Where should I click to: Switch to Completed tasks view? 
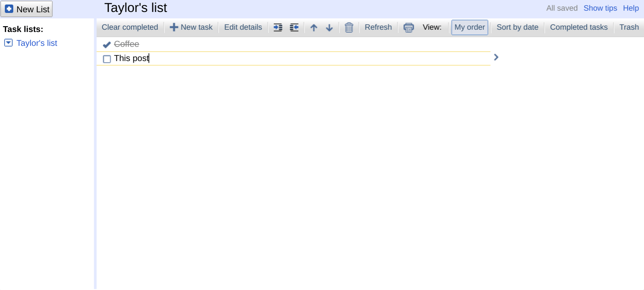pos(578,27)
